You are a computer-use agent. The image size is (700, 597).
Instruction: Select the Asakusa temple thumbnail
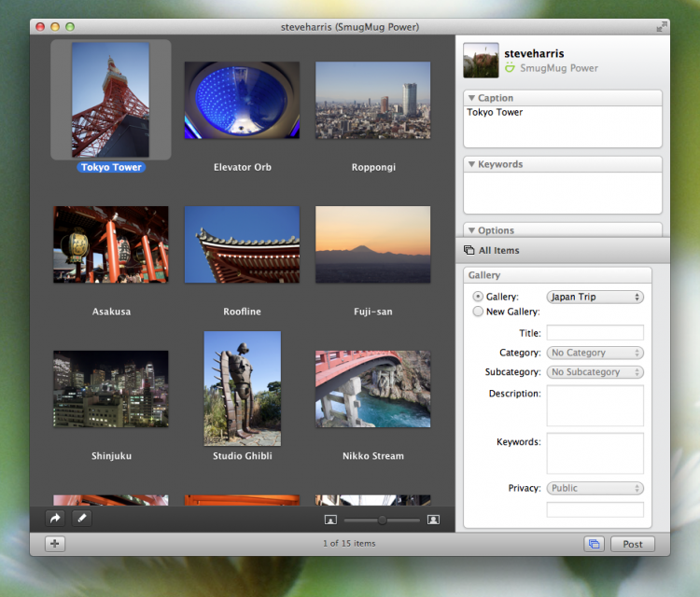111,244
